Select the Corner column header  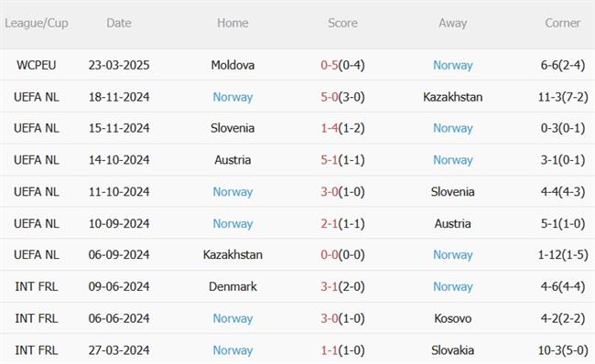pyautogui.click(x=562, y=23)
